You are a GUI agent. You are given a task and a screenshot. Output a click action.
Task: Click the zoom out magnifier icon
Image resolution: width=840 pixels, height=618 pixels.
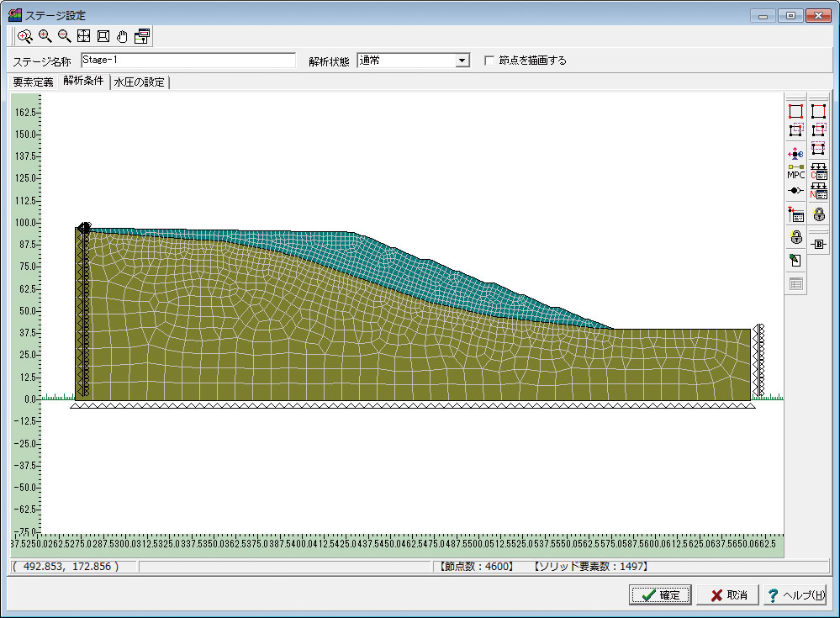[64, 36]
